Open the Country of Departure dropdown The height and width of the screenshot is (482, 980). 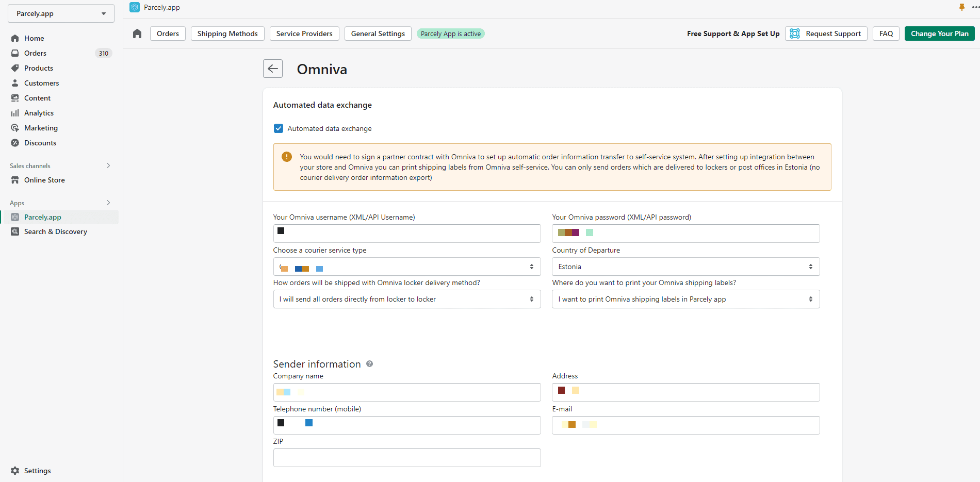point(685,267)
